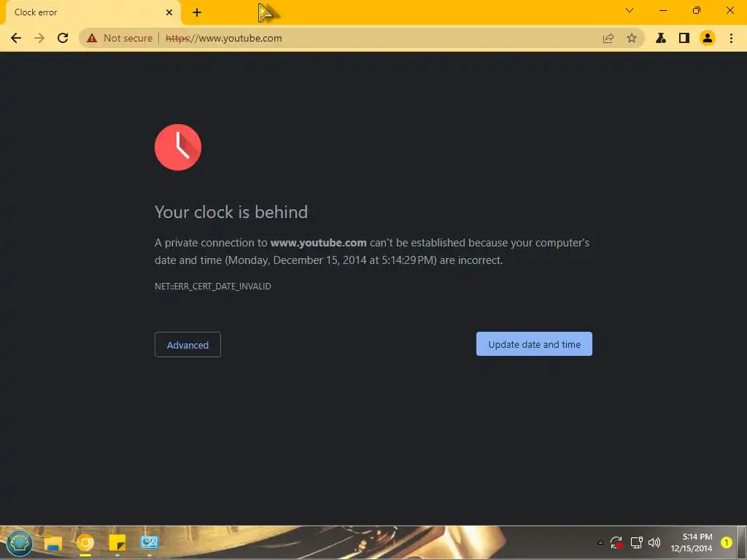
Task: Click the sync status tray icon
Action: (x=616, y=542)
